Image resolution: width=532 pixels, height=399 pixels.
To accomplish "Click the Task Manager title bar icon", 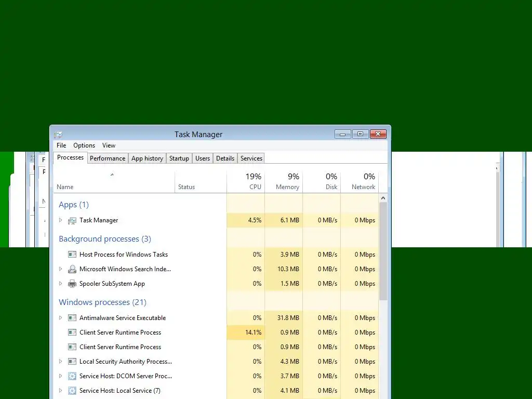I will [58, 135].
